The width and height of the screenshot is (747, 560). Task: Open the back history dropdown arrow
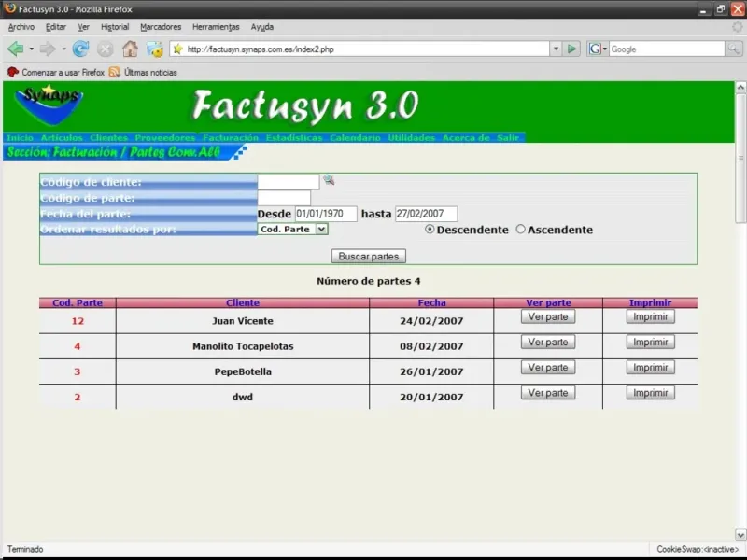point(31,49)
